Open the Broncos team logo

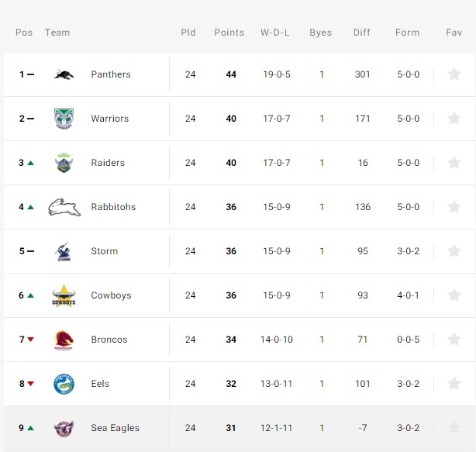tap(64, 340)
